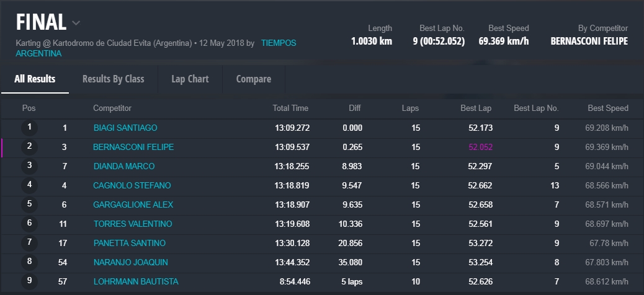The width and height of the screenshot is (644, 295).
Task: Open GARGAGLIONE ALEX's results
Action: click(133, 205)
